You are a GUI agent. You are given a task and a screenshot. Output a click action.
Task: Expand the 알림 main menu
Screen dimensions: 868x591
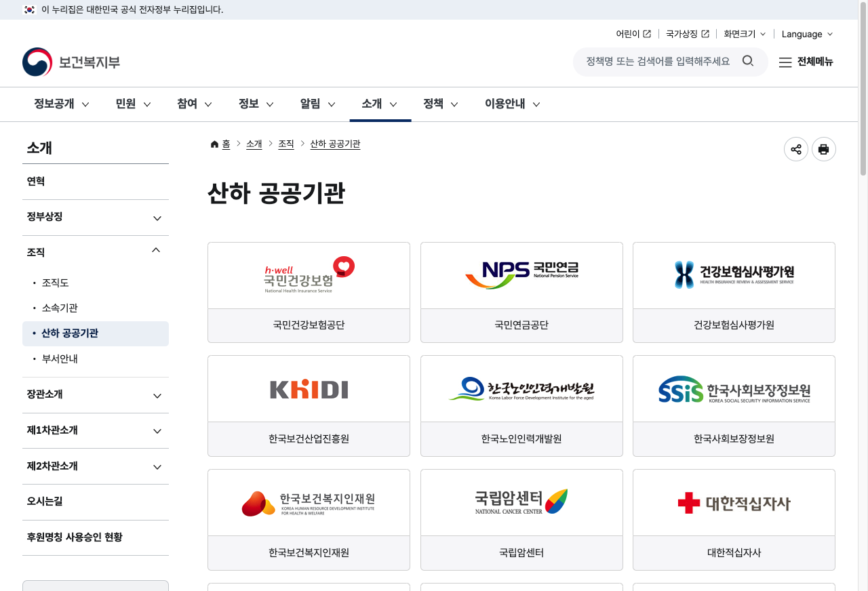(x=318, y=104)
